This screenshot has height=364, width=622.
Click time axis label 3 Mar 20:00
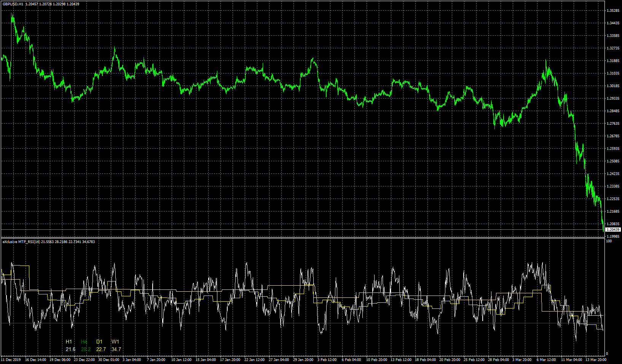point(522,359)
